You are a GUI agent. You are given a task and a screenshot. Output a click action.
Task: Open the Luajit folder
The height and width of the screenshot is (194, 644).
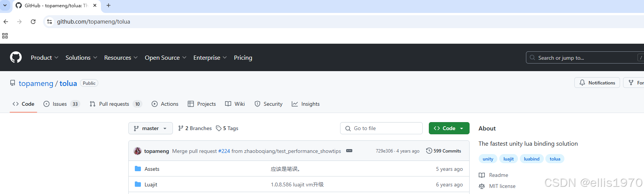click(151, 184)
